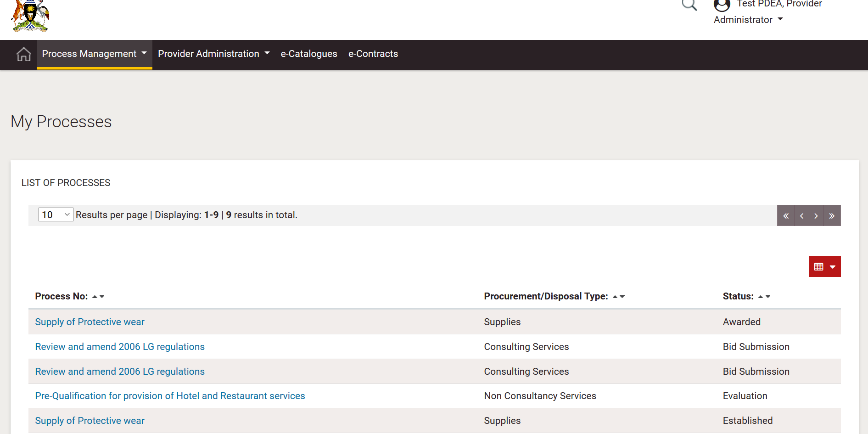Sort the list by Process No column
The image size is (868, 434).
click(x=98, y=297)
